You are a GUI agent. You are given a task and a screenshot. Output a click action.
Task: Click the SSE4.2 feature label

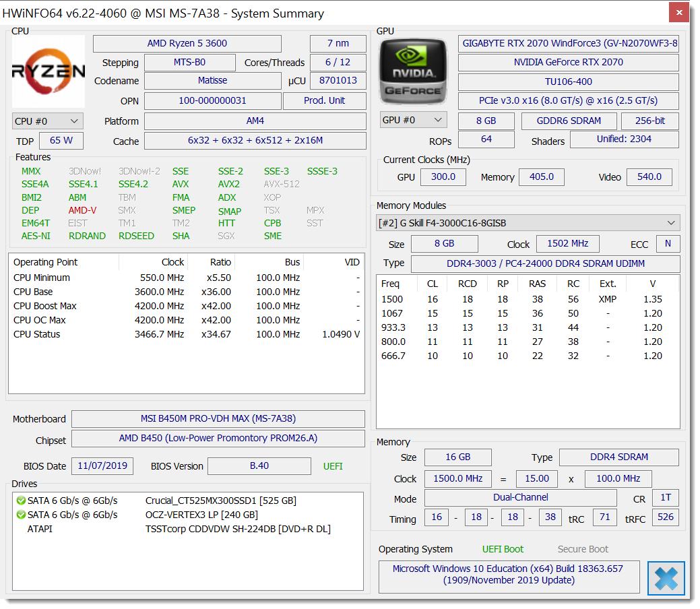click(133, 185)
